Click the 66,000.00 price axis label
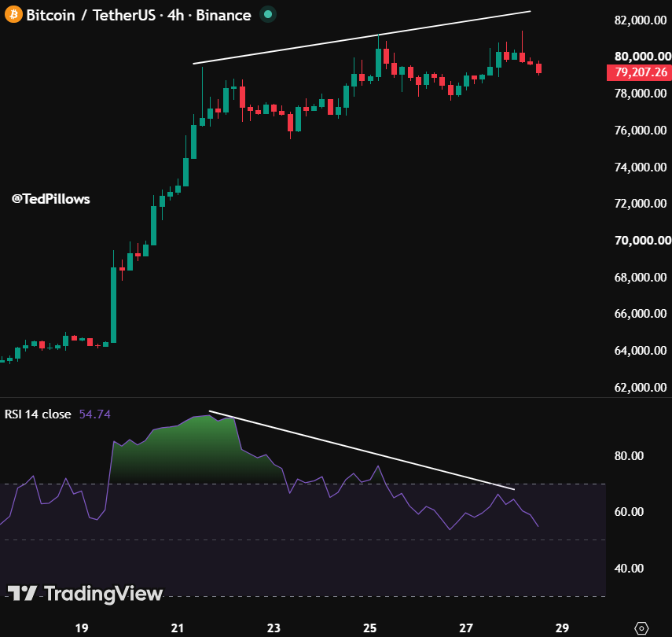 click(641, 314)
